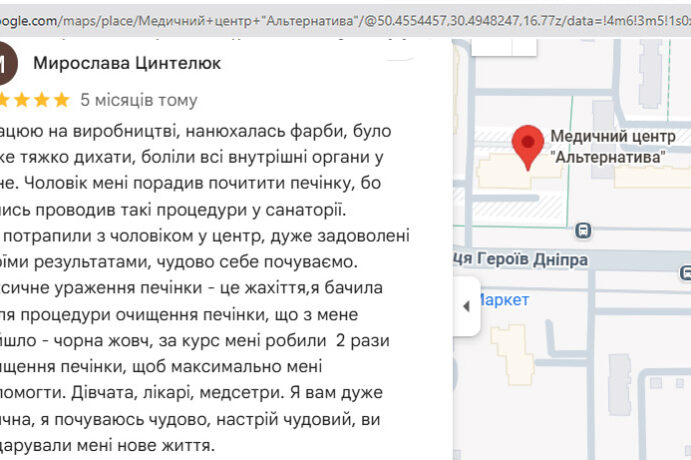Click the google.com domain in the URL
The image size is (691, 460).
click(28, 19)
